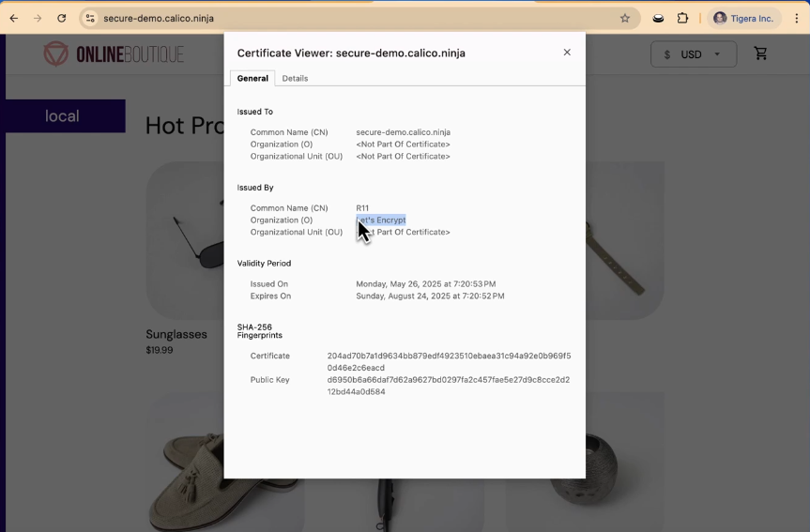The image size is (810, 532).
Task: Click the certificate SHA-256 fingerprint value
Action: [449, 362]
